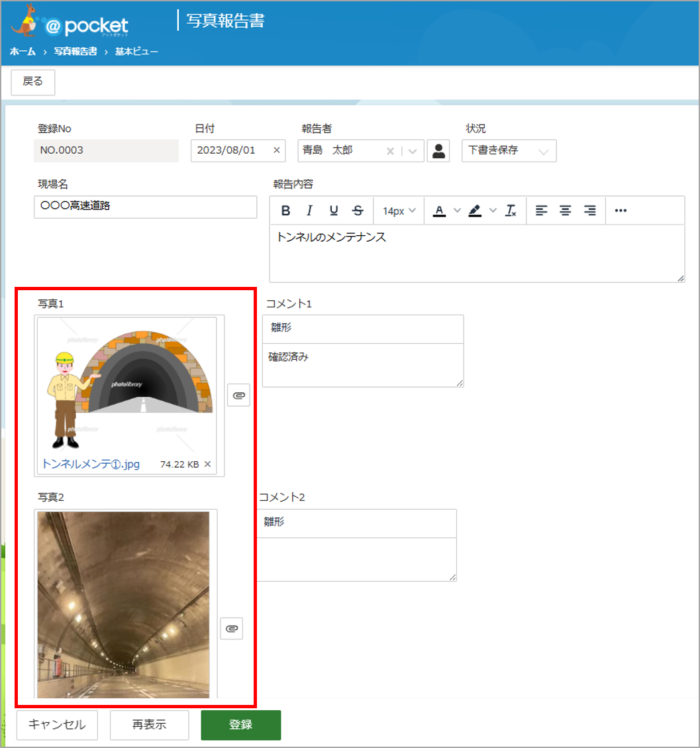700x748 pixels.
Task: Go to ホーム in the breadcrumb
Action: tap(23, 51)
